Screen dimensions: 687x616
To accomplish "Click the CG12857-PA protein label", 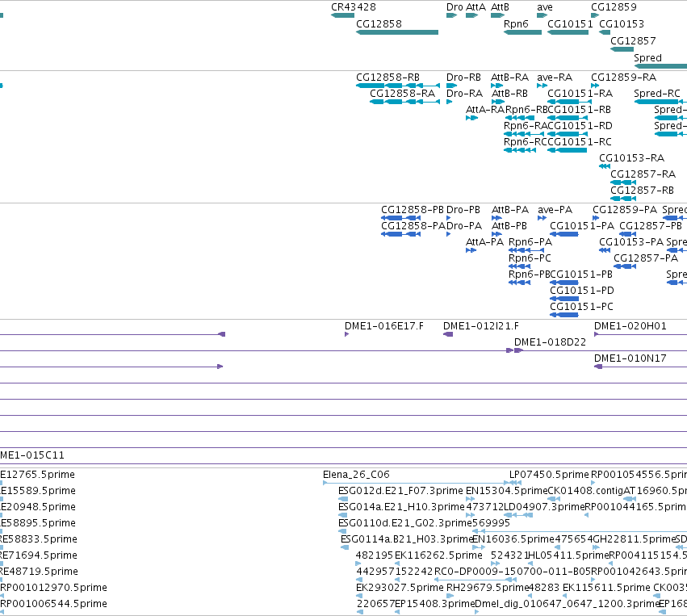I will (645, 258).
